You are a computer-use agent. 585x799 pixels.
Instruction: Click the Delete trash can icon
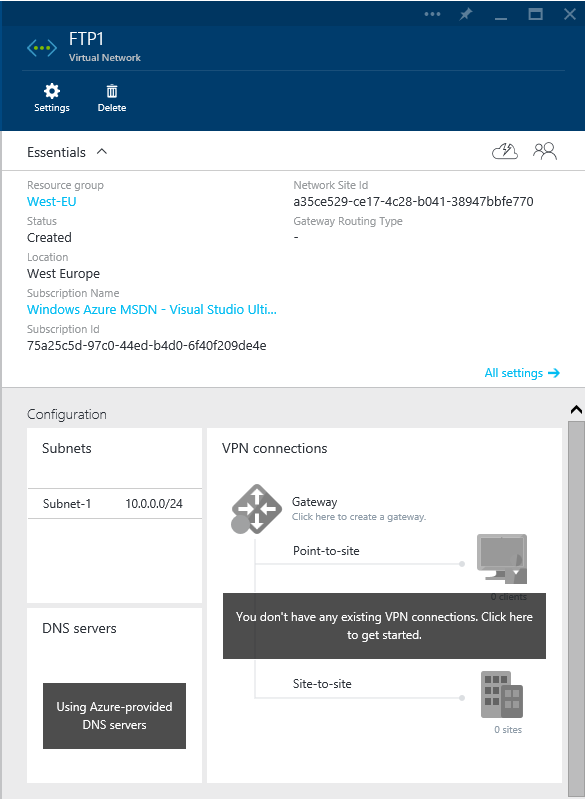click(112, 92)
